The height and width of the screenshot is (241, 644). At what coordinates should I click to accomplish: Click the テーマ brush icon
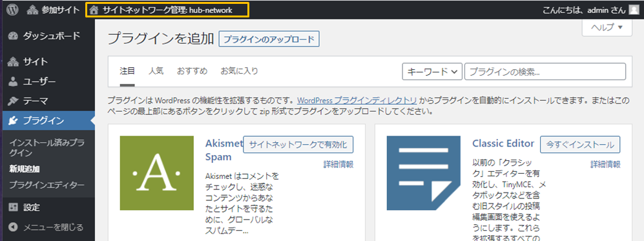(13, 101)
